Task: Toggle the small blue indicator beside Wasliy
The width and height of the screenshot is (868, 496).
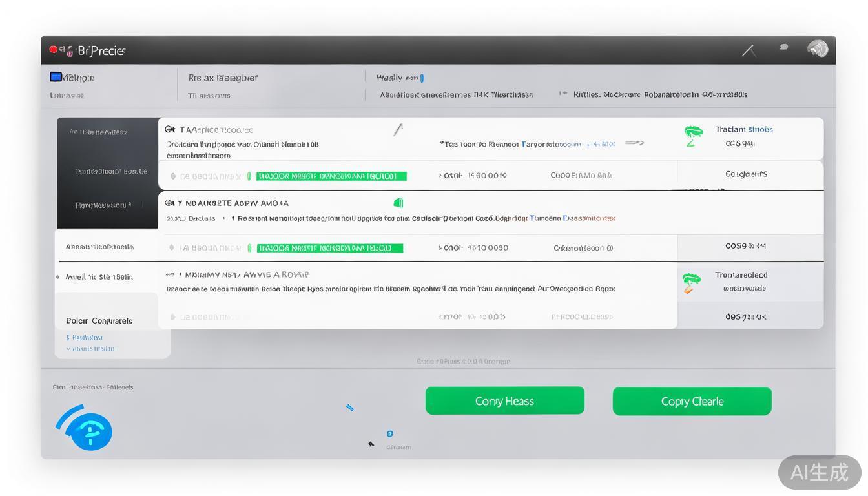Action: tap(422, 78)
